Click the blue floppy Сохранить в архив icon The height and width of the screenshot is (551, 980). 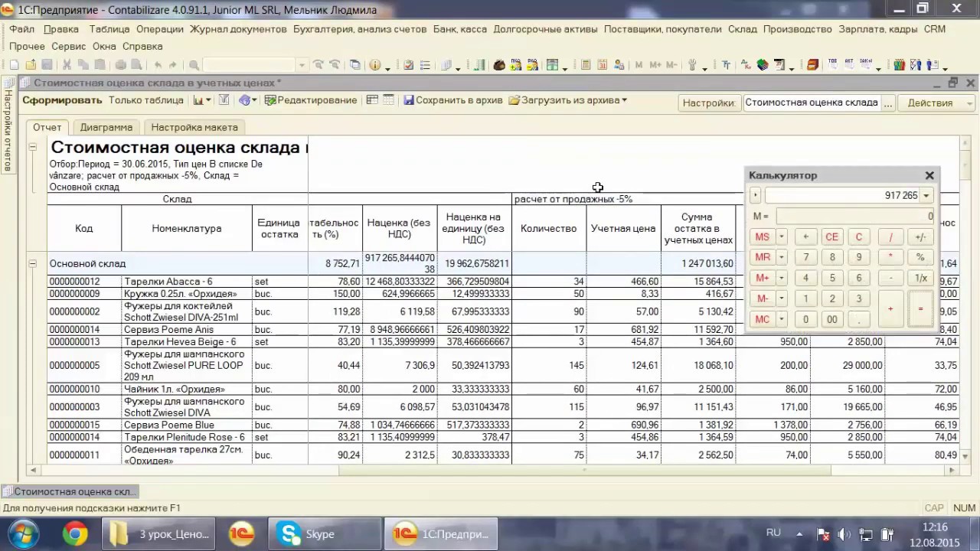409,100
